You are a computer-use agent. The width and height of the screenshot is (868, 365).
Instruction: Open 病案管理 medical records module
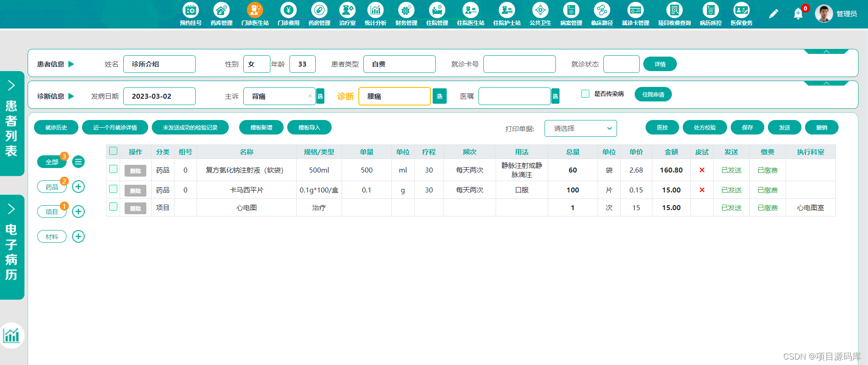tap(571, 14)
